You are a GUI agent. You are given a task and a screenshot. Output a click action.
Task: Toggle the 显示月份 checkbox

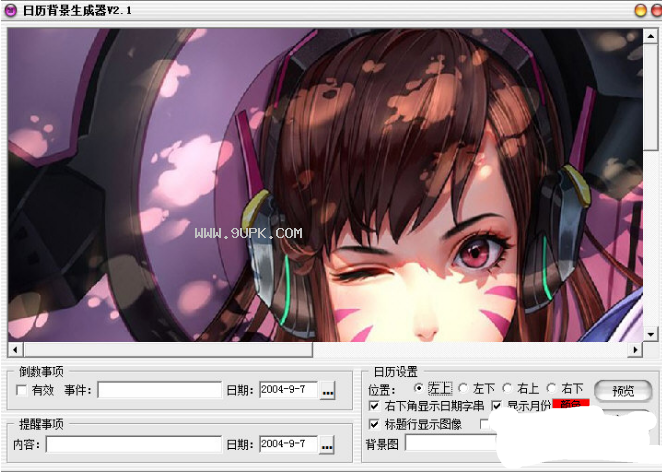tap(496, 406)
